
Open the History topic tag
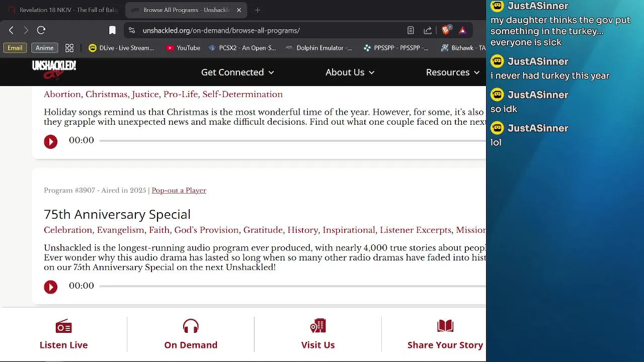302,230
